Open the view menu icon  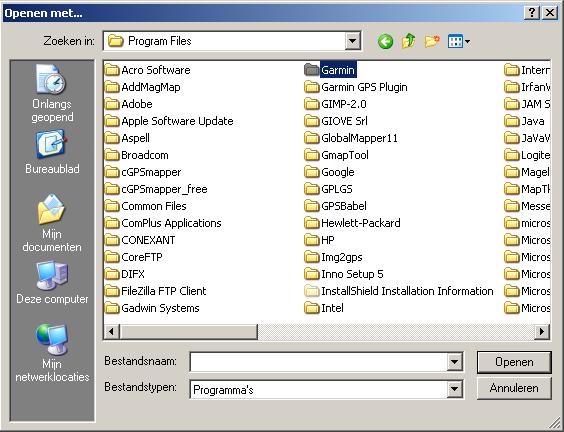(x=459, y=41)
